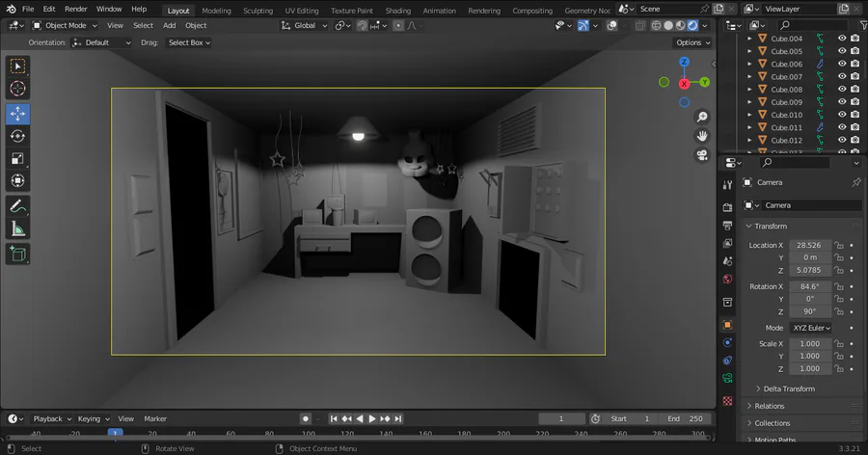Image resolution: width=868 pixels, height=455 pixels.
Task: Play the animation forward
Action: (372, 419)
